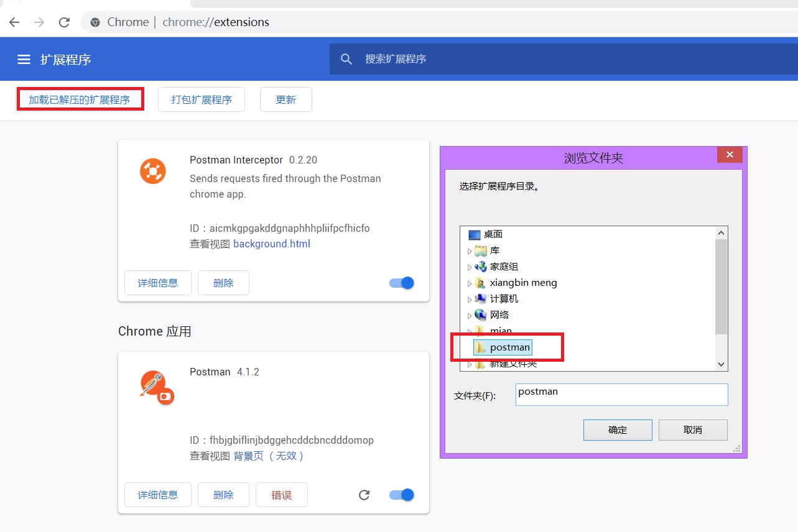Expand the 计算机 computer node
The image size is (798, 532).
click(x=470, y=300)
